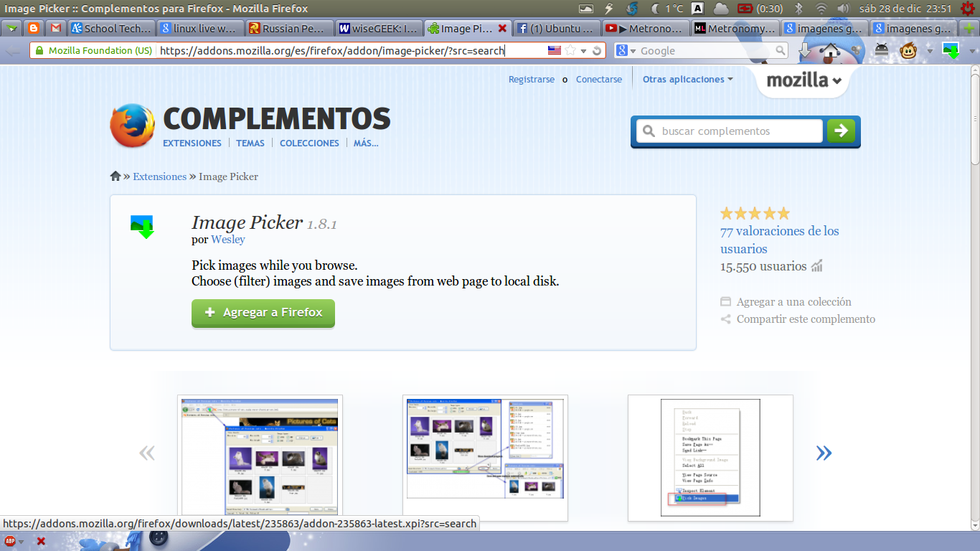
Task: Click the Conectarse link
Action: pyautogui.click(x=599, y=80)
